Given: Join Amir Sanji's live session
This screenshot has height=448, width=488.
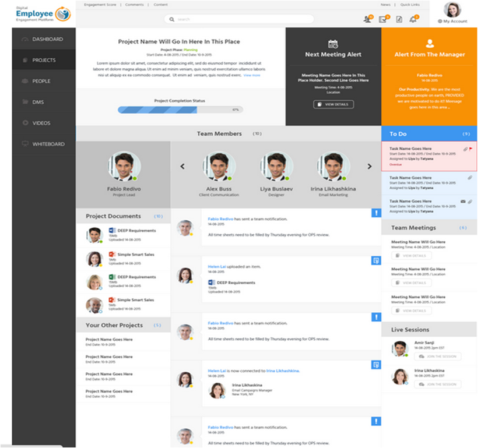Looking at the screenshot, I should tap(437, 357).
